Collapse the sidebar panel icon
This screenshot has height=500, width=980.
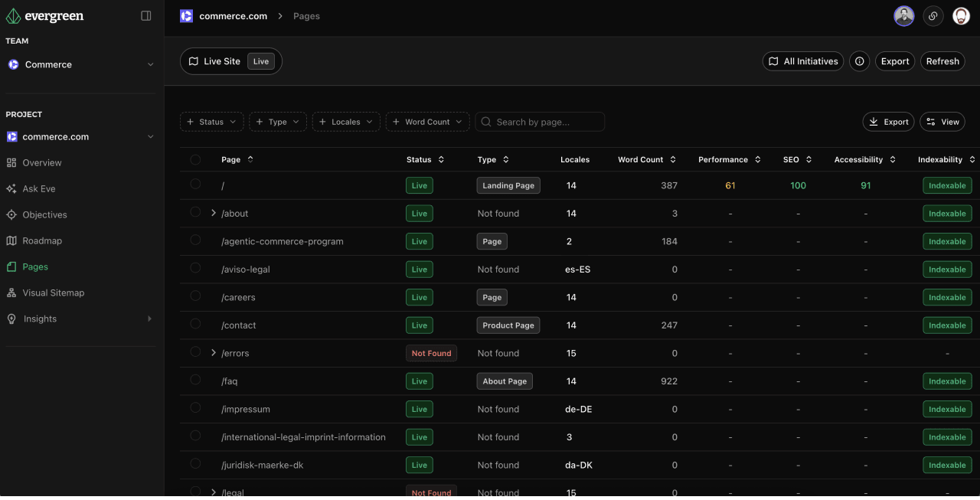(x=146, y=16)
